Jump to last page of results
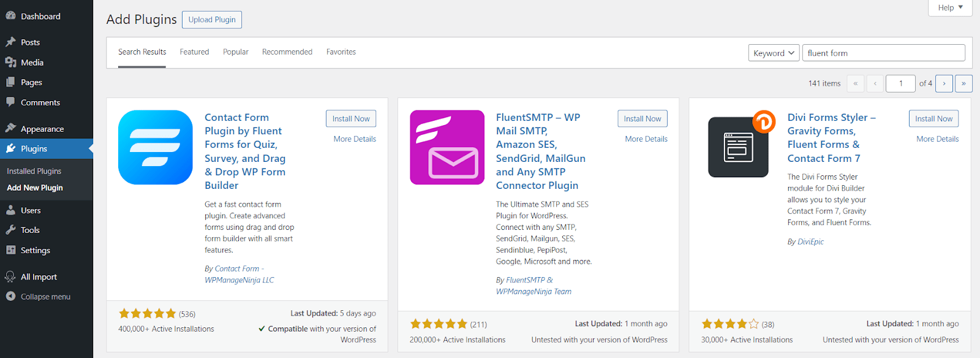 coord(963,83)
